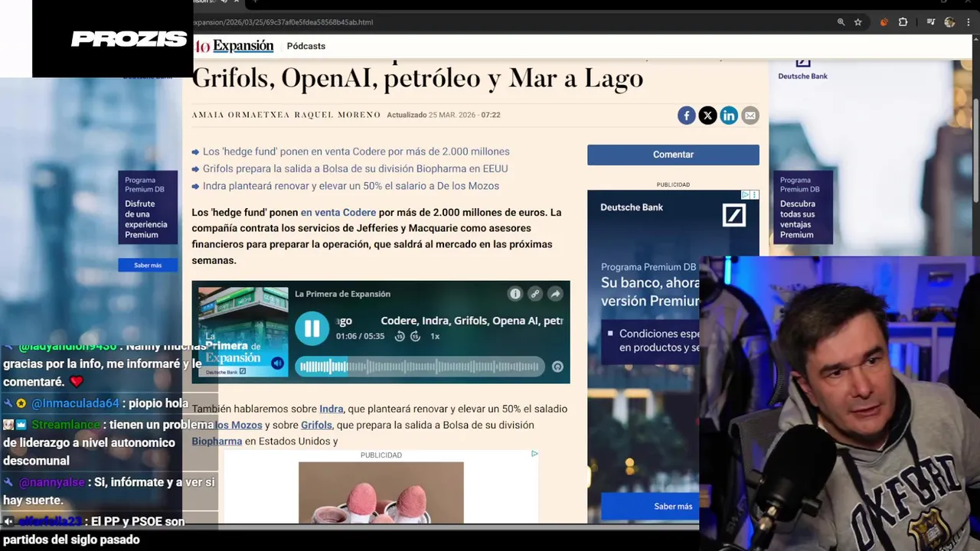Click chat username @nannyalse
980x551 pixels.
(51, 482)
